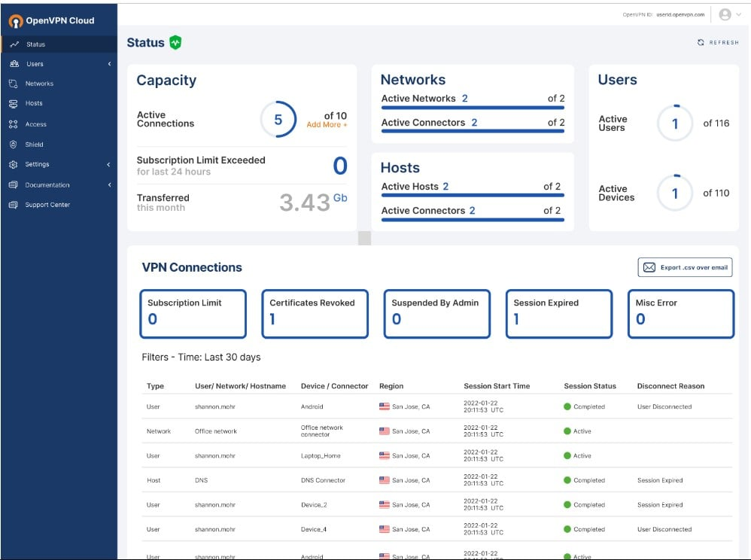Click the Support Center icon in sidebar
The height and width of the screenshot is (560, 751).
click(14, 205)
